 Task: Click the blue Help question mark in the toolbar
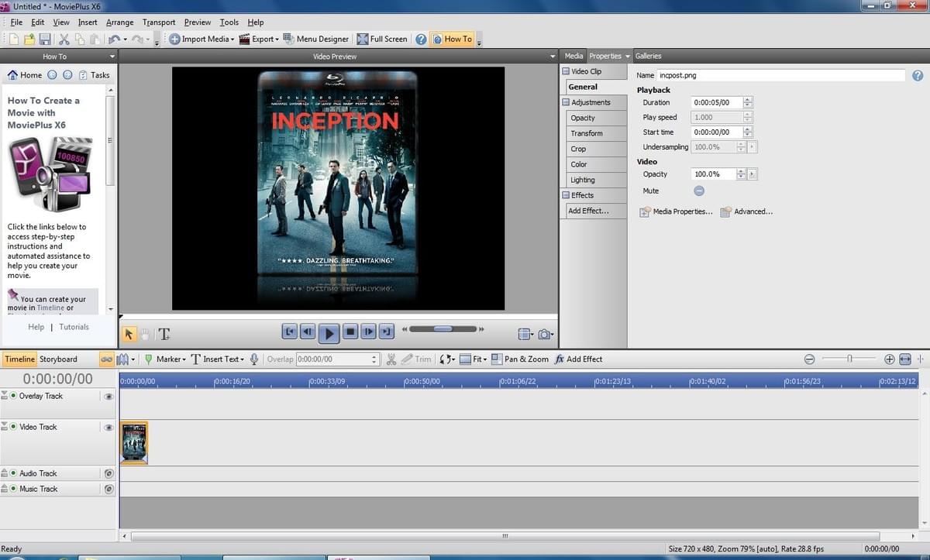coord(421,39)
